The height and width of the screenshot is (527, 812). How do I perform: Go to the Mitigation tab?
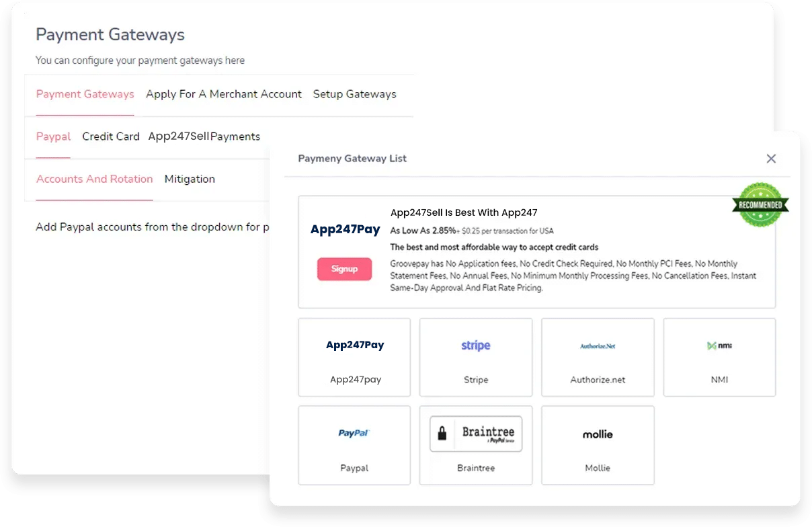click(190, 179)
